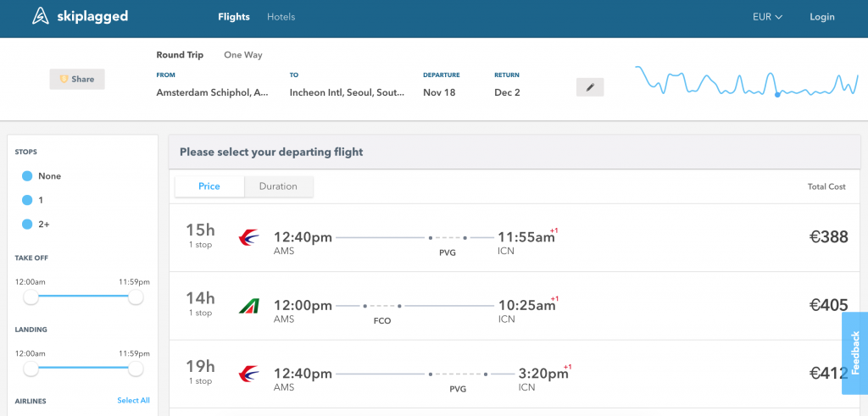Screen dimensions: 868x416
Task: Click the From field Amsterdam Schiphol
Action: coord(212,92)
